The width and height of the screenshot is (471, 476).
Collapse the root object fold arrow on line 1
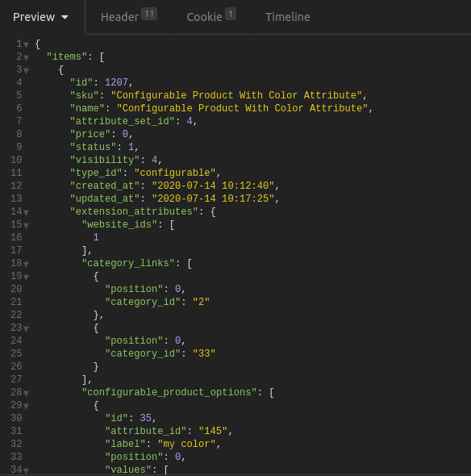click(26, 45)
